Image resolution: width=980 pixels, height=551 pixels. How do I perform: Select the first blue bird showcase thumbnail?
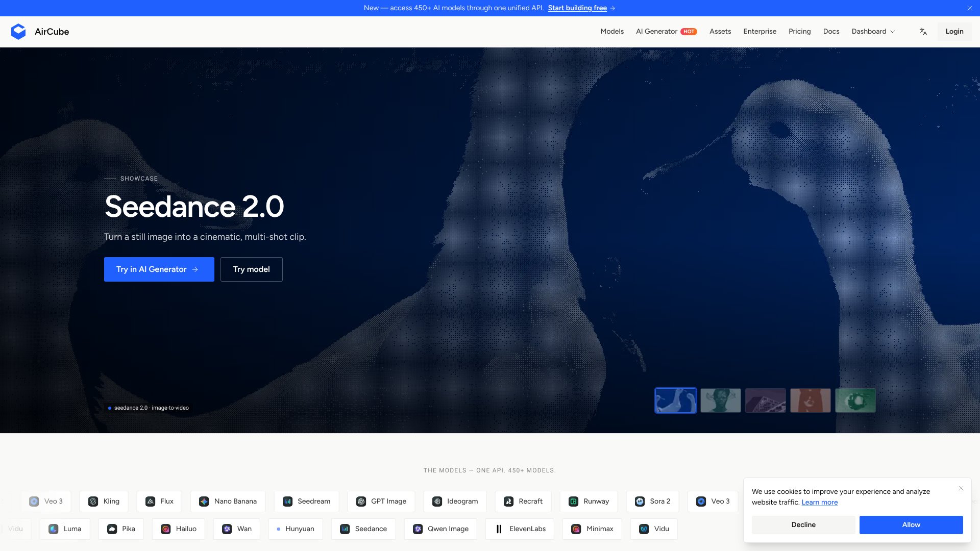pyautogui.click(x=676, y=400)
